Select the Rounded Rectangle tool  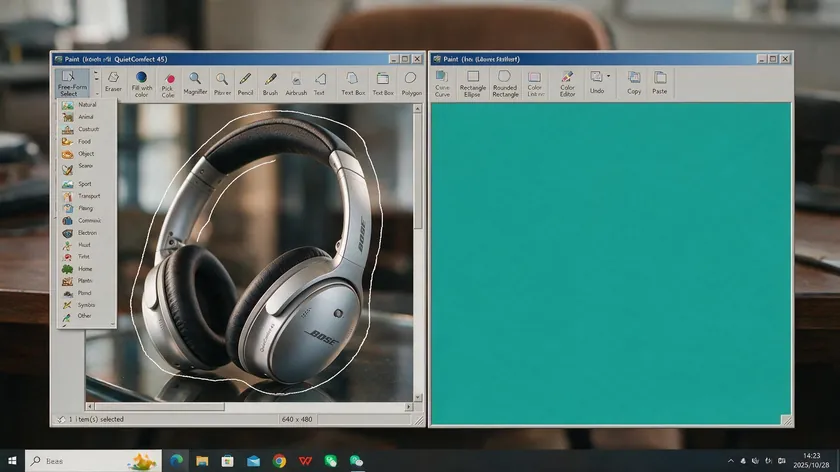pos(505,84)
